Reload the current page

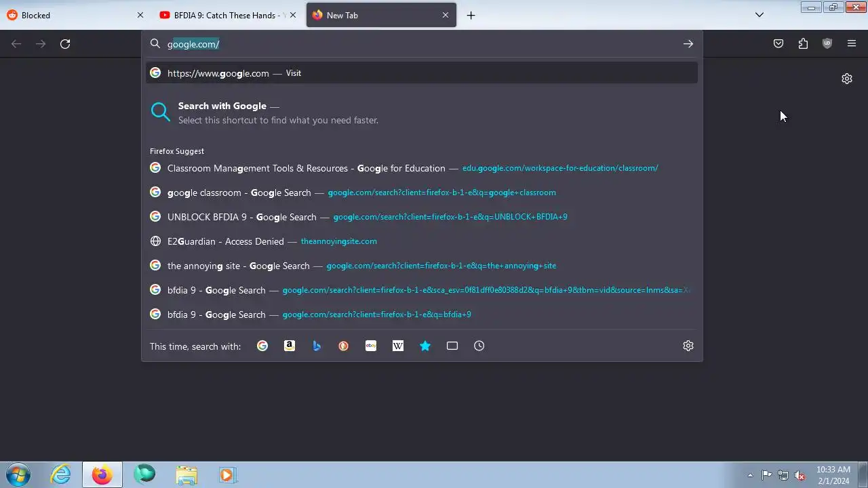pos(65,44)
